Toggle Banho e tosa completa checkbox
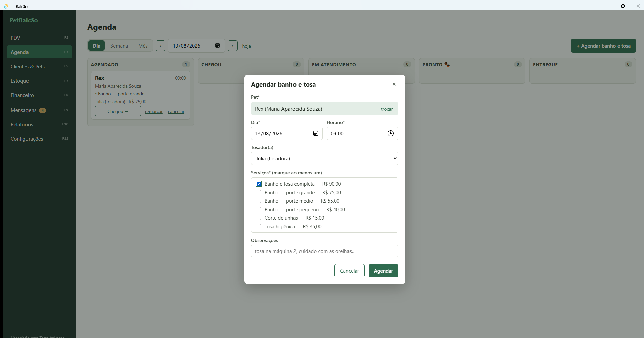The height and width of the screenshot is (338, 644). (x=259, y=184)
